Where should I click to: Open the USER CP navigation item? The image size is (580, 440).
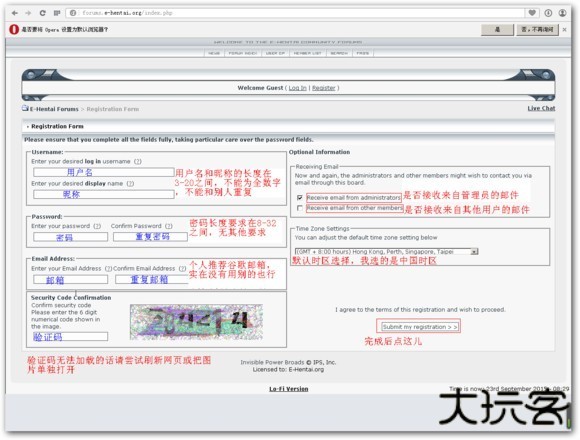coord(275,53)
